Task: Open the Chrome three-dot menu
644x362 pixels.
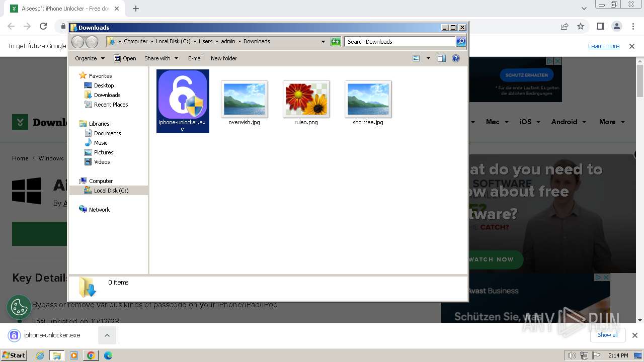Action: (632, 26)
